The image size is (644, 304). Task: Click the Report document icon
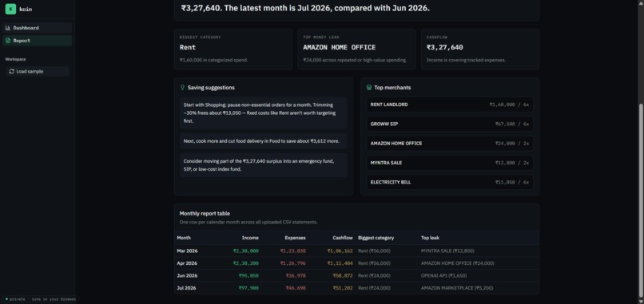[x=8, y=41]
